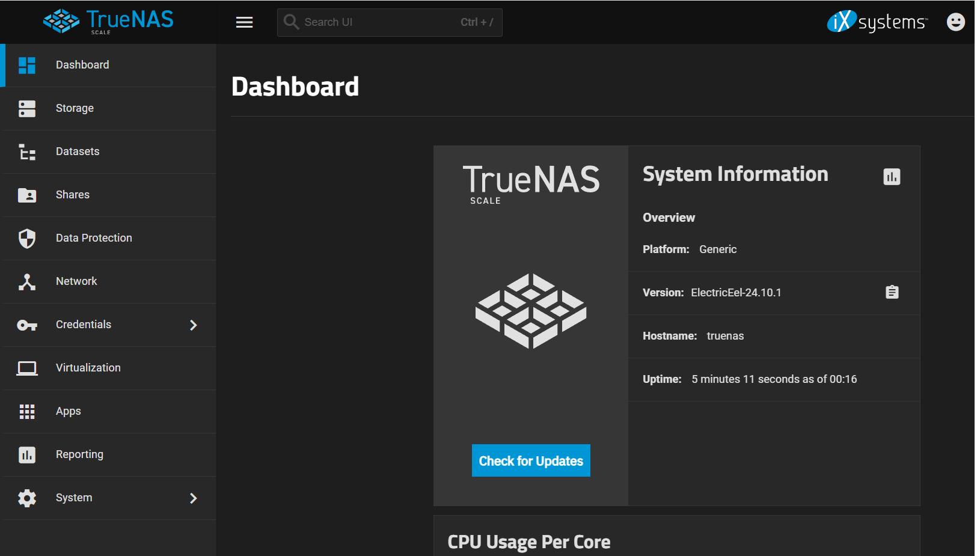Click the Virtualization laptop icon
The width and height of the screenshot is (980, 556).
coord(27,368)
